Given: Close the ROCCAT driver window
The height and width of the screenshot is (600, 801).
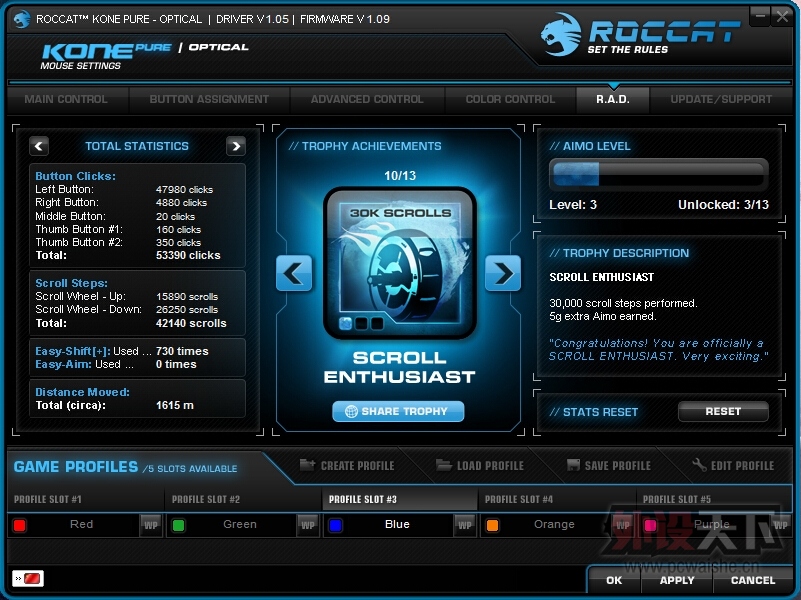Looking at the screenshot, I should [782, 16].
